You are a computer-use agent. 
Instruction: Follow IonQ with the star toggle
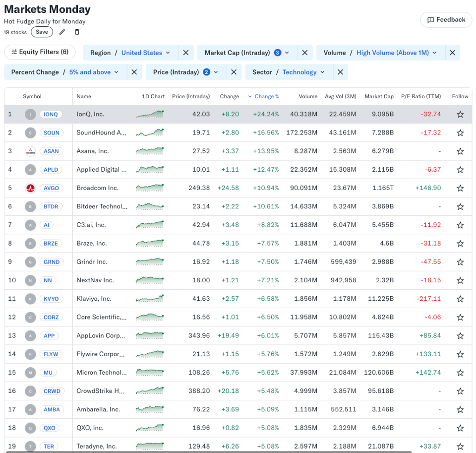pyautogui.click(x=460, y=114)
